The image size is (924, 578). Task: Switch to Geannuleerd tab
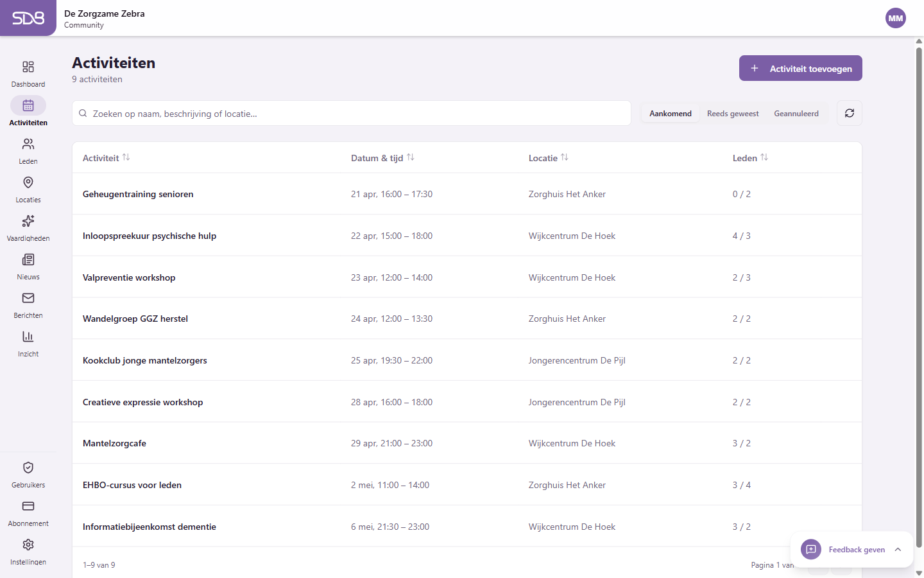tap(796, 114)
